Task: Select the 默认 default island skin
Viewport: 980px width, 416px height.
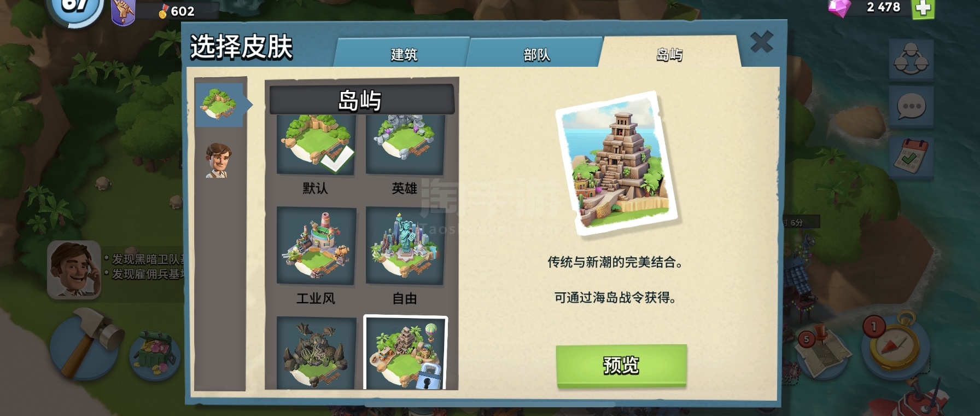Action: pyautogui.click(x=316, y=145)
